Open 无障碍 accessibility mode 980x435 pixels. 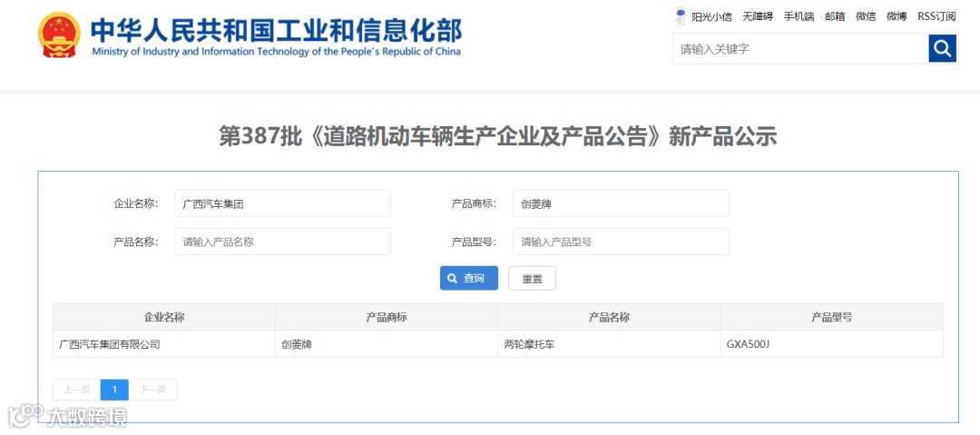point(758,16)
